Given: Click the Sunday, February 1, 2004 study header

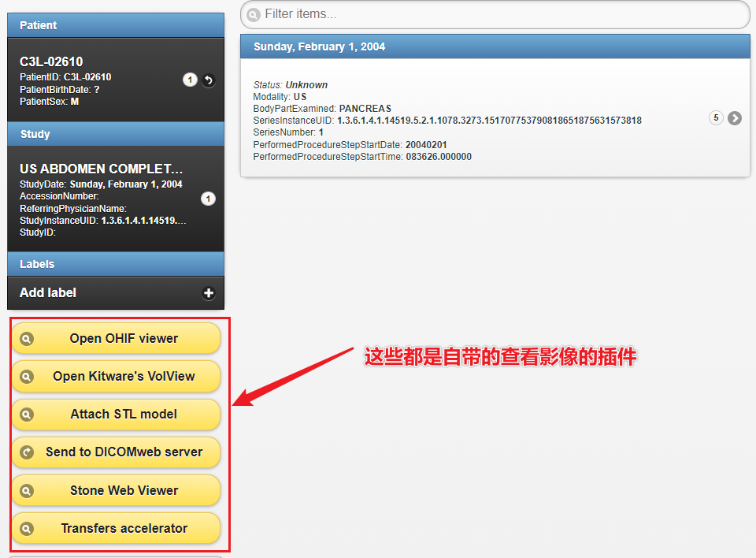Looking at the screenshot, I should (495, 46).
